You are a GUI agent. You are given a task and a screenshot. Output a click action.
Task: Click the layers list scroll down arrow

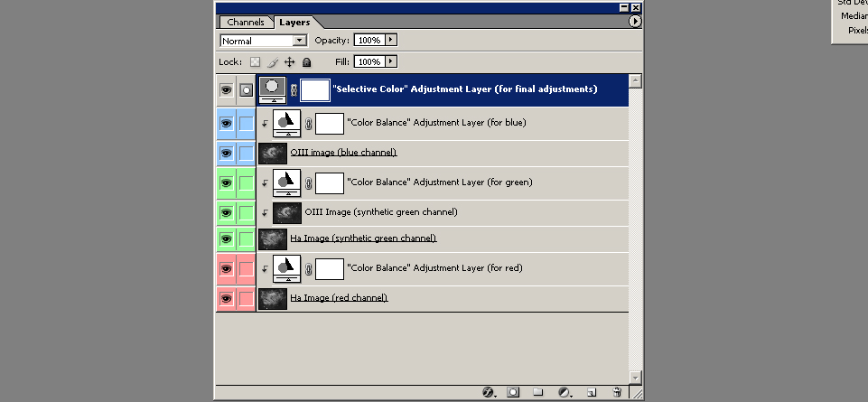636,377
